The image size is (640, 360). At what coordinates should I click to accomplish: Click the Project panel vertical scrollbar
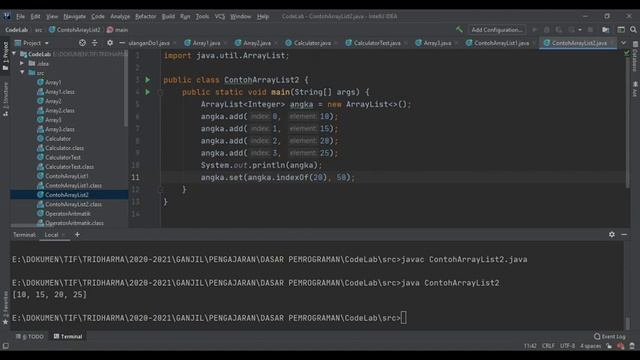(x=126, y=88)
